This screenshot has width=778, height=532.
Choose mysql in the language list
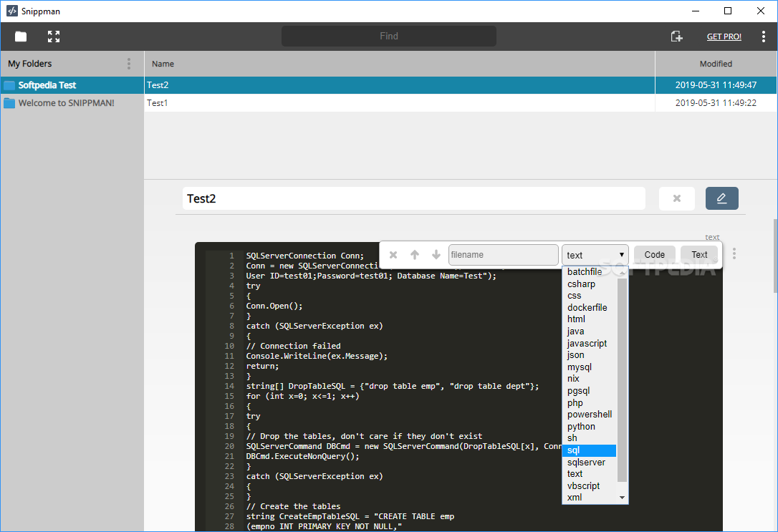590,367
